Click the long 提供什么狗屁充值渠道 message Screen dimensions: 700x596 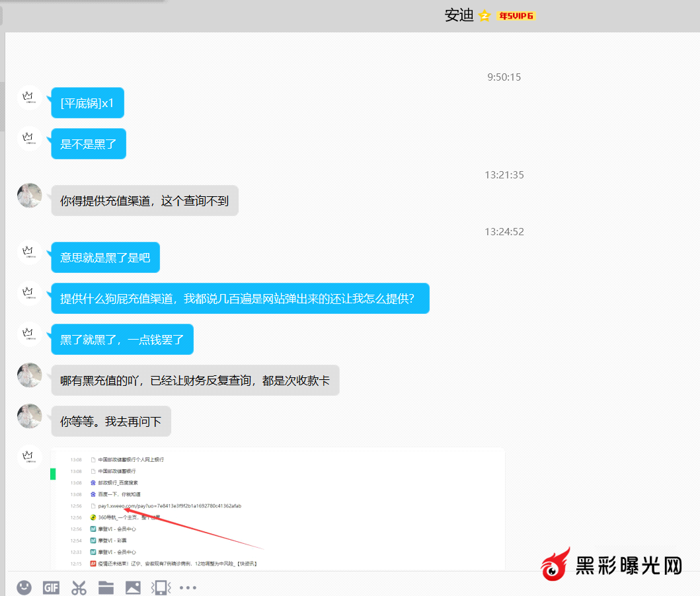pyautogui.click(x=240, y=299)
